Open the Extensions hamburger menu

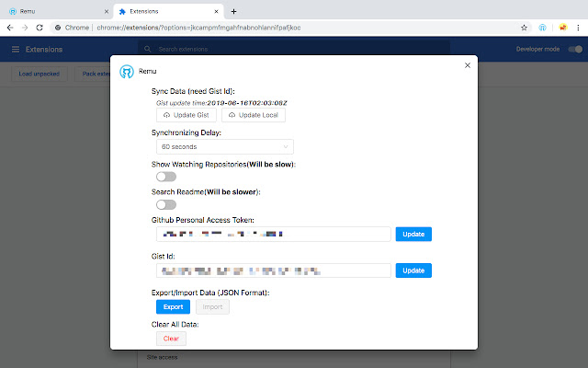(x=16, y=49)
